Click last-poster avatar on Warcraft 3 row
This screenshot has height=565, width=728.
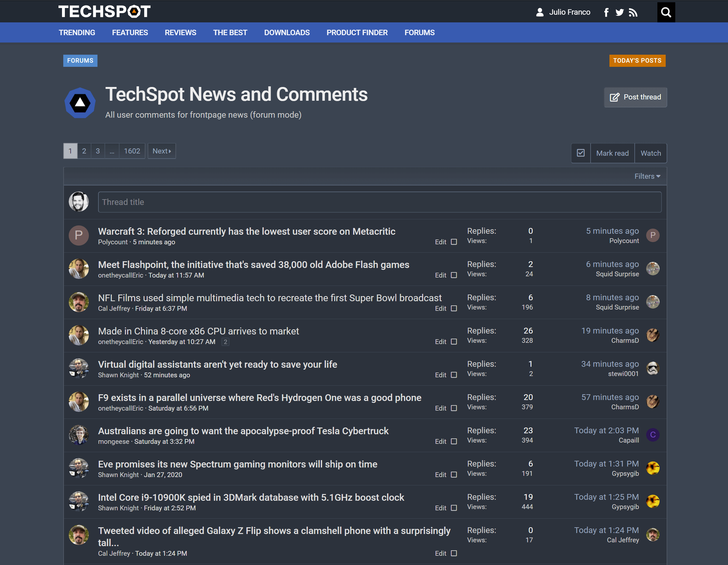tap(653, 235)
